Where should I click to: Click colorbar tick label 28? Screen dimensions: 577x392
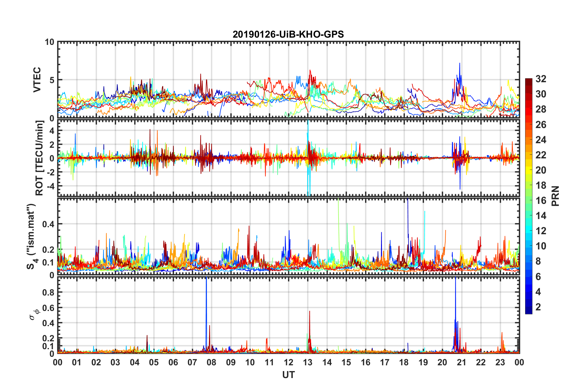pyautogui.click(x=541, y=109)
